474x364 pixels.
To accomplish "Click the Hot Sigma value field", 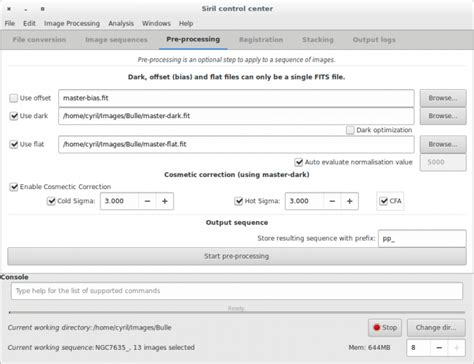I will 304,201.
